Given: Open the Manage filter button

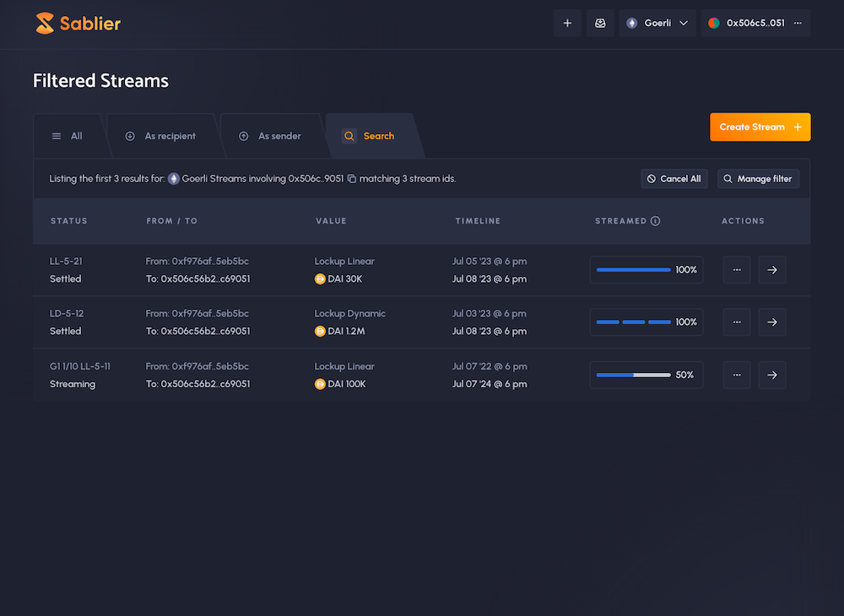Looking at the screenshot, I should pos(758,179).
